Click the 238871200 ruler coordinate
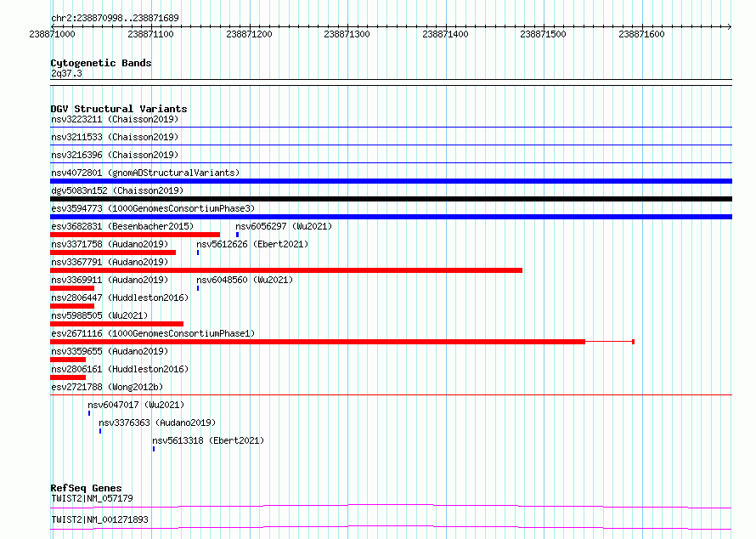 [249, 34]
